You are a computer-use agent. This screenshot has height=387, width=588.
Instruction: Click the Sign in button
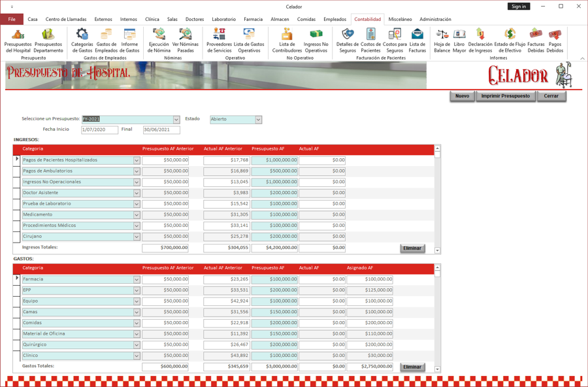tap(519, 6)
